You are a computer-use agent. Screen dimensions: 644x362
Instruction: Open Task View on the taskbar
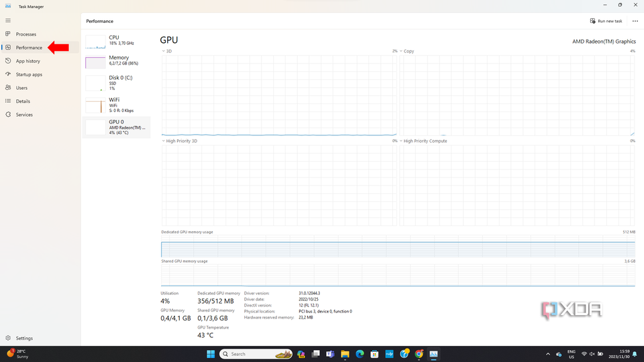tap(315, 354)
